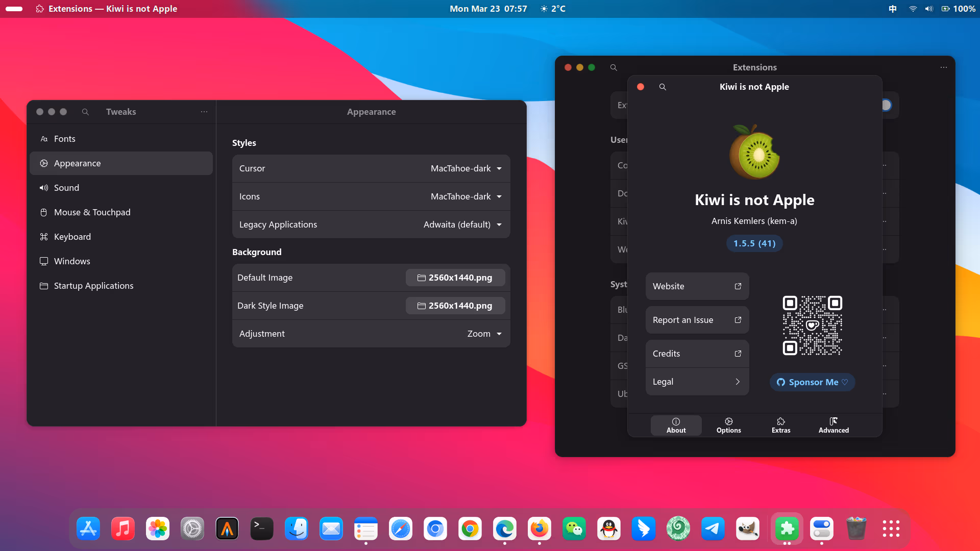
Task: Launch Music from the dock
Action: pyautogui.click(x=123, y=529)
